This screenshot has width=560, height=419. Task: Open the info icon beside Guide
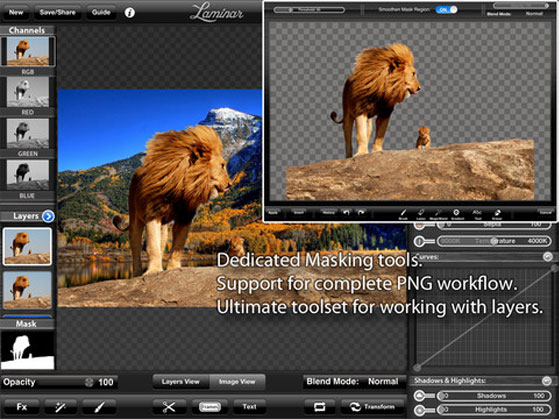point(130,13)
